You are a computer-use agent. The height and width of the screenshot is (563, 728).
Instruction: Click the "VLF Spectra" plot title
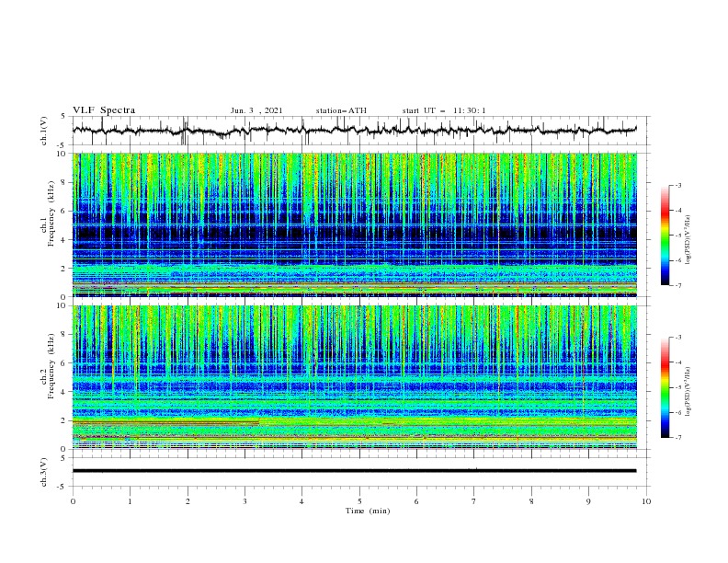coord(104,110)
